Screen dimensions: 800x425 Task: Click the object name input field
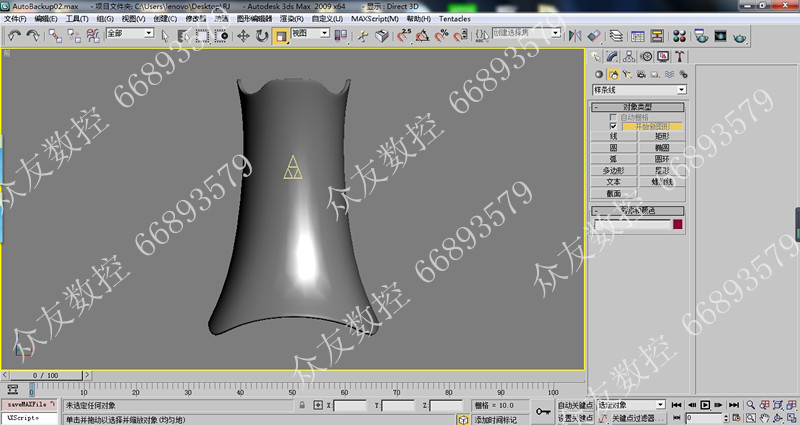(x=632, y=224)
